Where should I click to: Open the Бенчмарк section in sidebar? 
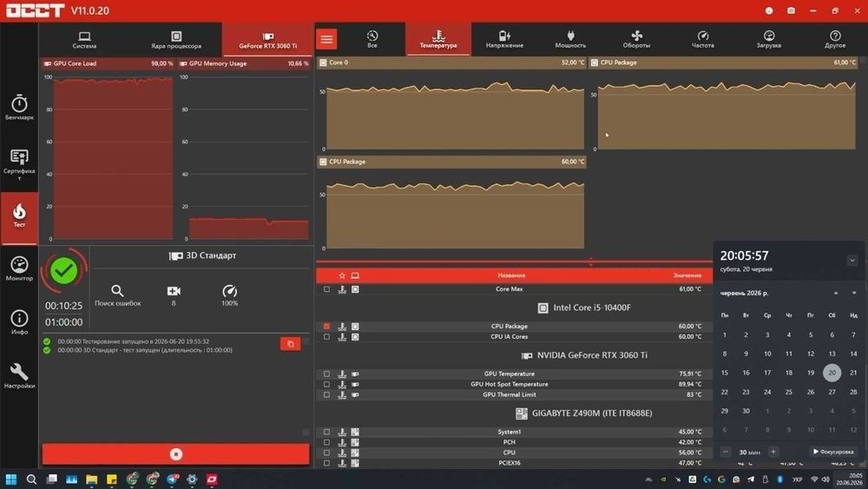[19, 108]
